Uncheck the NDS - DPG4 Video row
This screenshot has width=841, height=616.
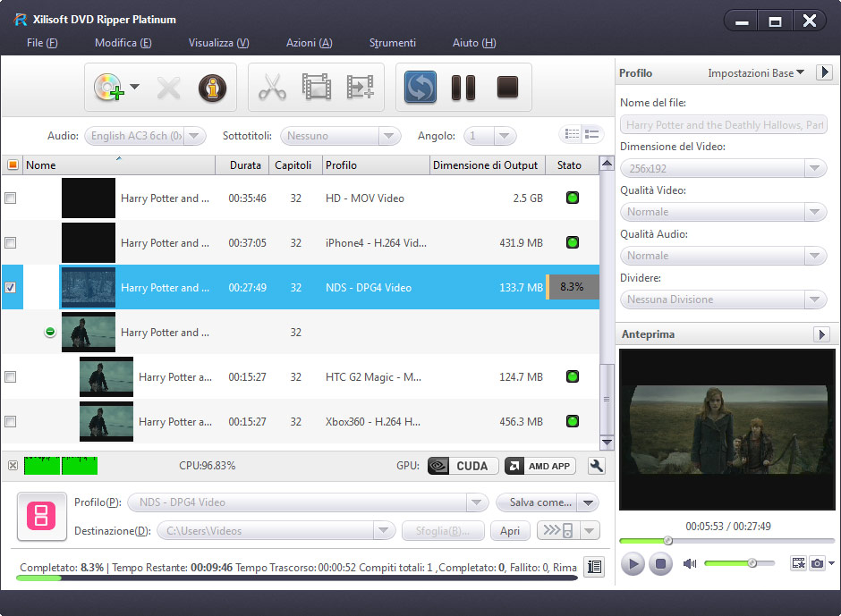tap(10, 287)
